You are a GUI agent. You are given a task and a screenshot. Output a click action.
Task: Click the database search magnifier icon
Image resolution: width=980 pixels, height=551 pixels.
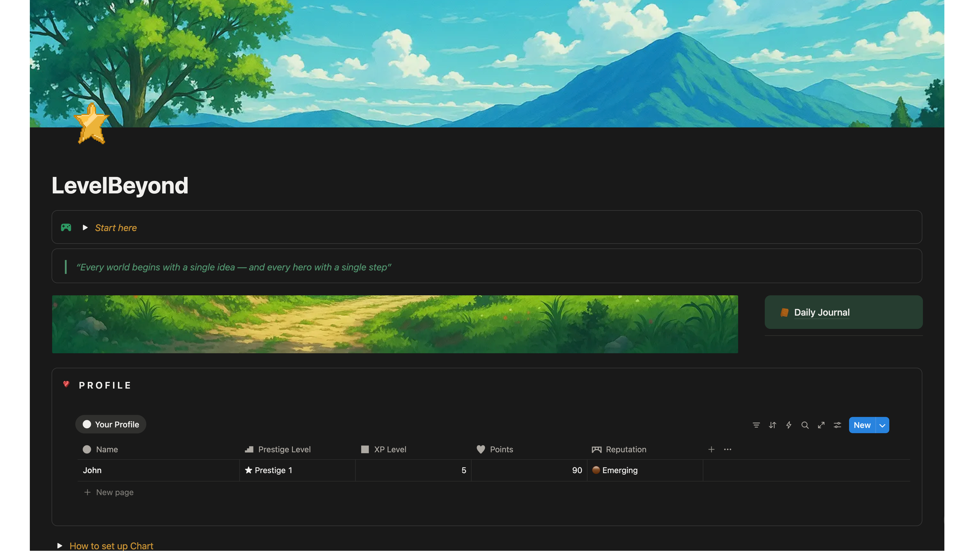(805, 425)
